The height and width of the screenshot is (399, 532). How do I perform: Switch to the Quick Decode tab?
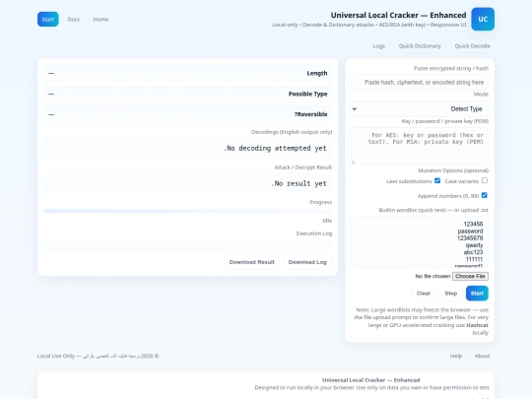472,45
